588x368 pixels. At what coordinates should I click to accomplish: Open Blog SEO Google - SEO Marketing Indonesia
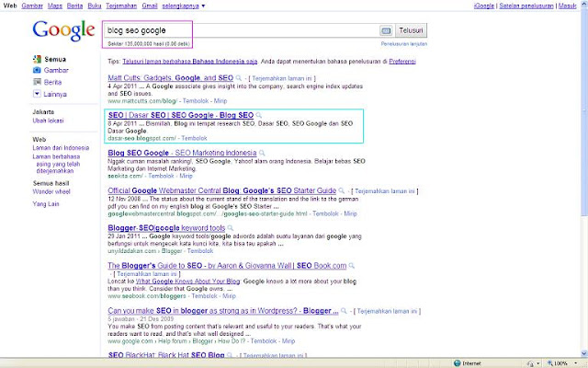point(182,153)
